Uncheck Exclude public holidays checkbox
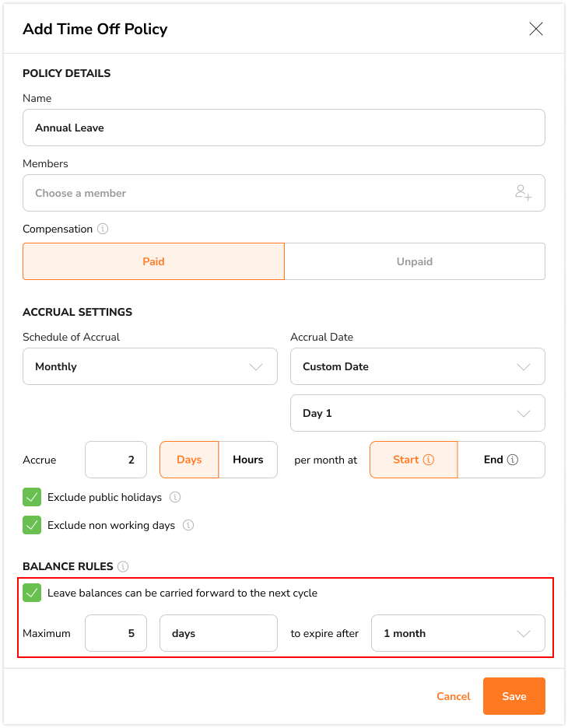The image size is (568, 728). pyautogui.click(x=32, y=497)
